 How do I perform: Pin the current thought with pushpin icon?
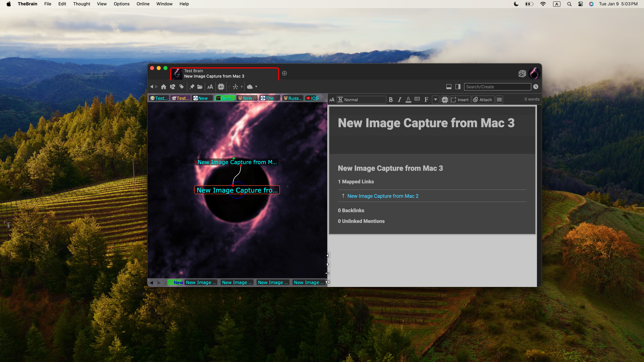point(192,87)
